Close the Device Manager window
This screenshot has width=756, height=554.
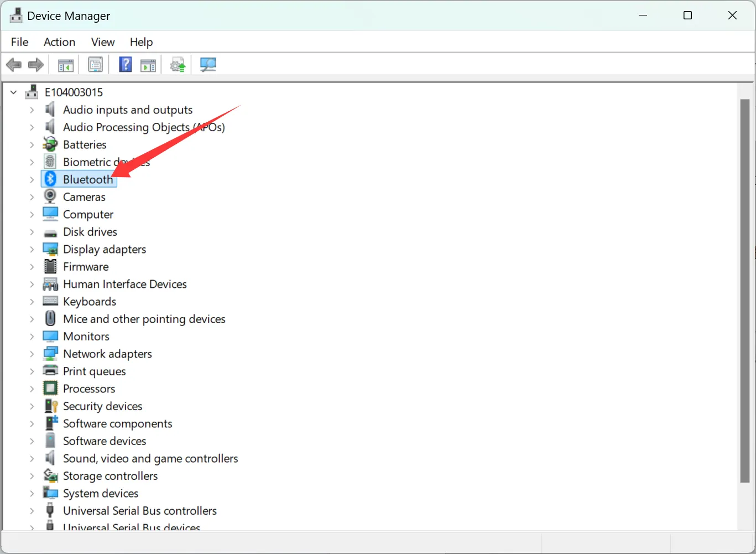[x=732, y=15]
